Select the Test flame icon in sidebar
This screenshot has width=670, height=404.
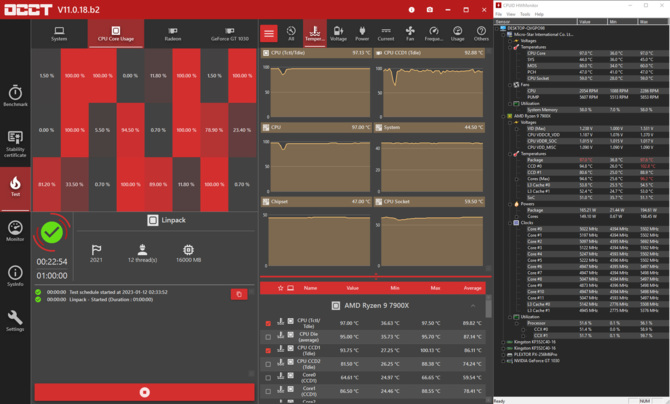[15, 186]
